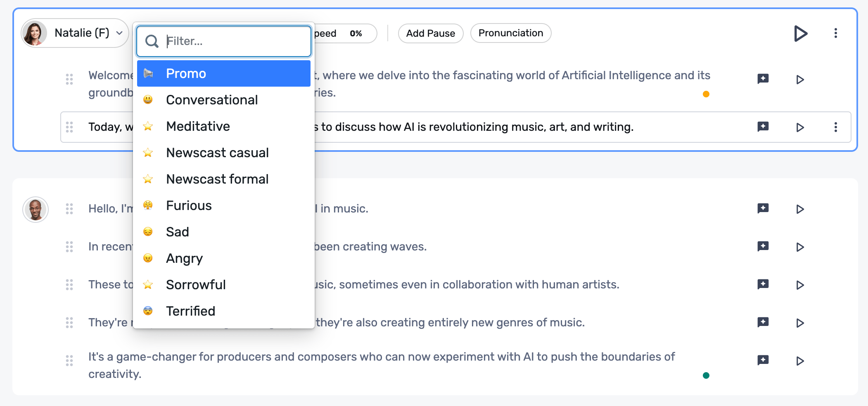Click the green status dot

706,375
